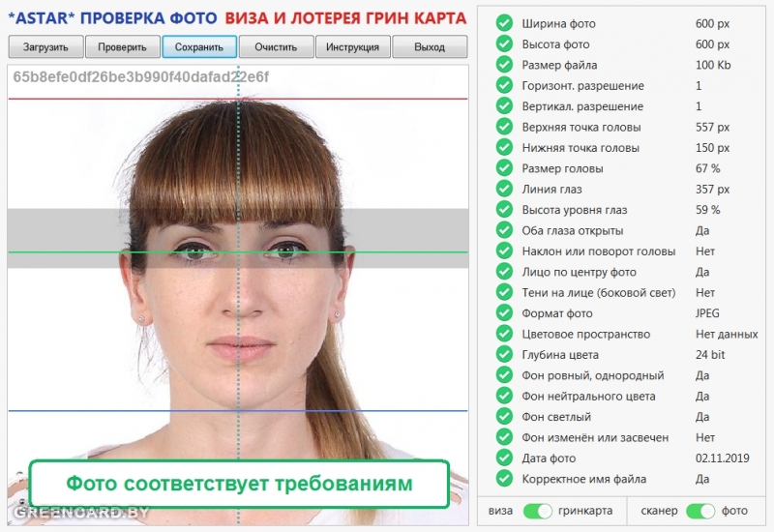Click the checkmark beside Оба глаза открыты
The image size is (774, 532).
point(504,230)
